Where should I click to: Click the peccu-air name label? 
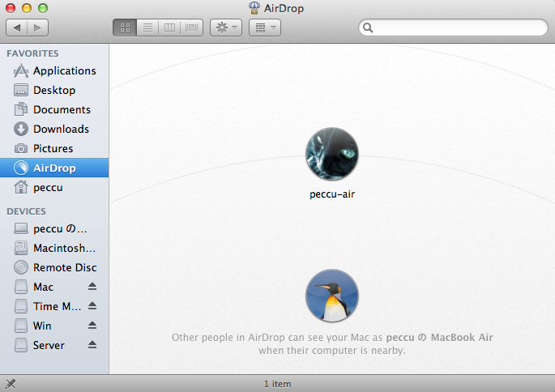(332, 194)
